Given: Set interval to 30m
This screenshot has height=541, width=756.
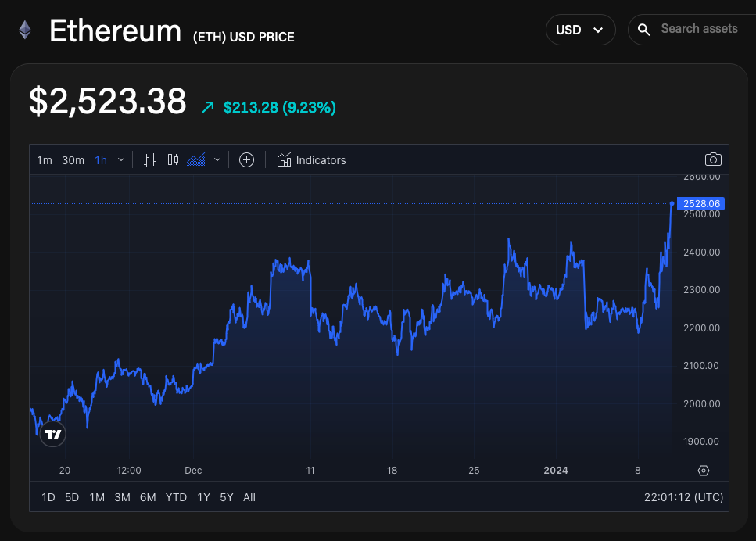Looking at the screenshot, I should point(73,160).
